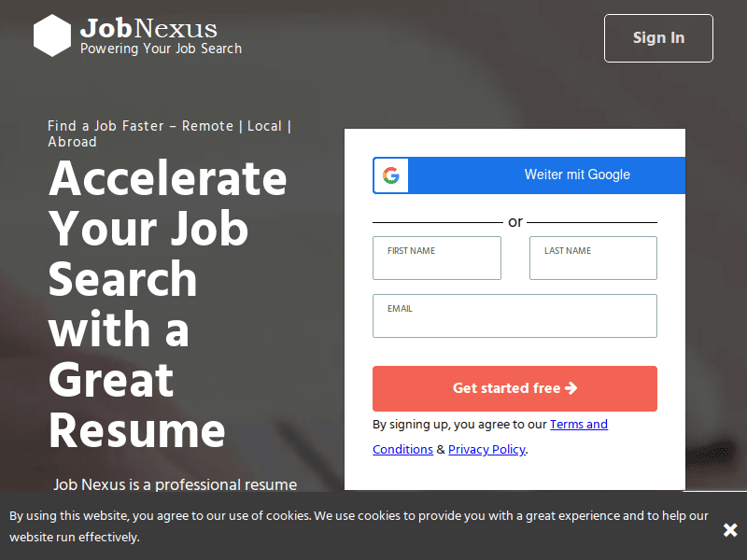This screenshot has width=747, height=560.
Task: Open the Terms and Conditions link
Action: 579,424
